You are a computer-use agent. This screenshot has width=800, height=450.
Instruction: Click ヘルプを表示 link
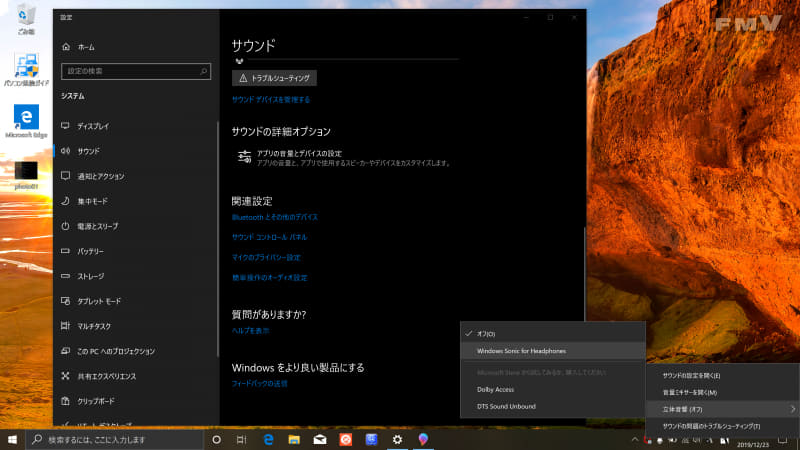coord(251,331)
